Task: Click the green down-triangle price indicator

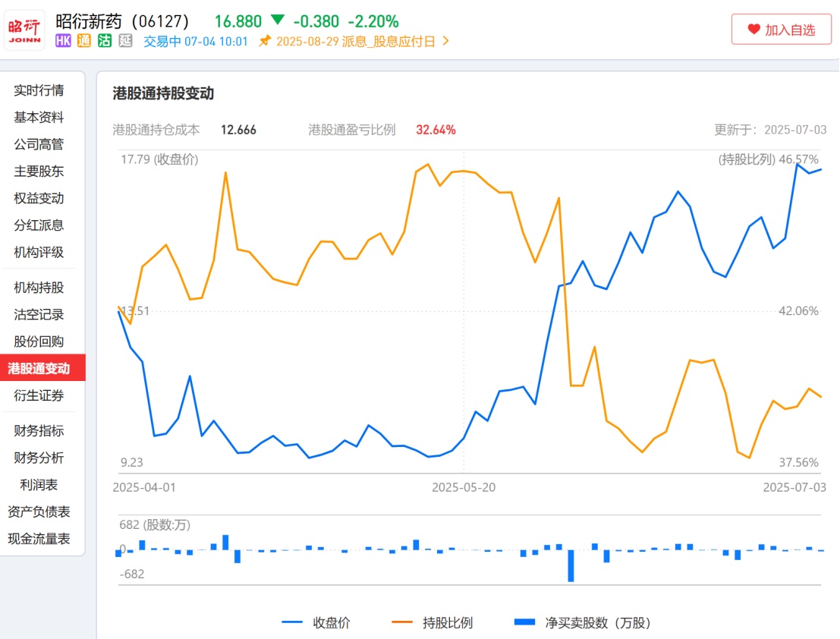Action: (x=278, y=20)
